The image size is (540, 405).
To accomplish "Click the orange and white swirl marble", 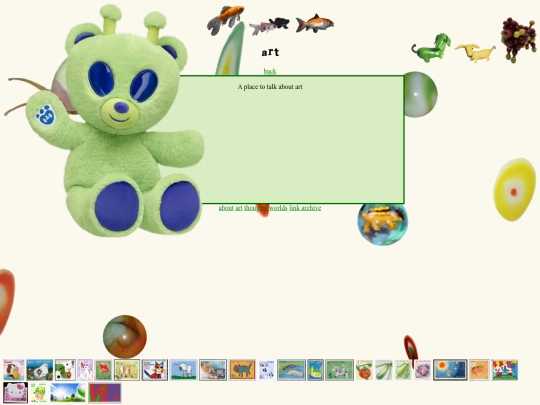I will point(125,336).
